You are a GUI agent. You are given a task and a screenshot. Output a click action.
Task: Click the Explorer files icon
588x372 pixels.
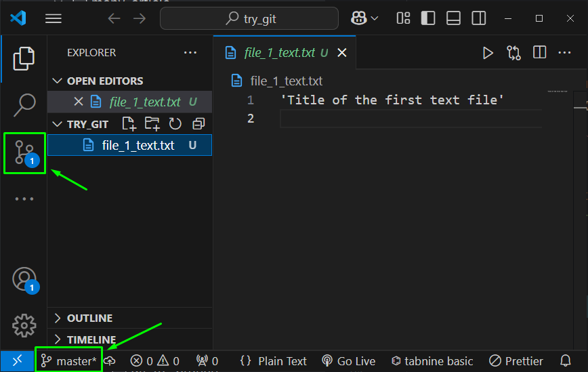(24, 58)
